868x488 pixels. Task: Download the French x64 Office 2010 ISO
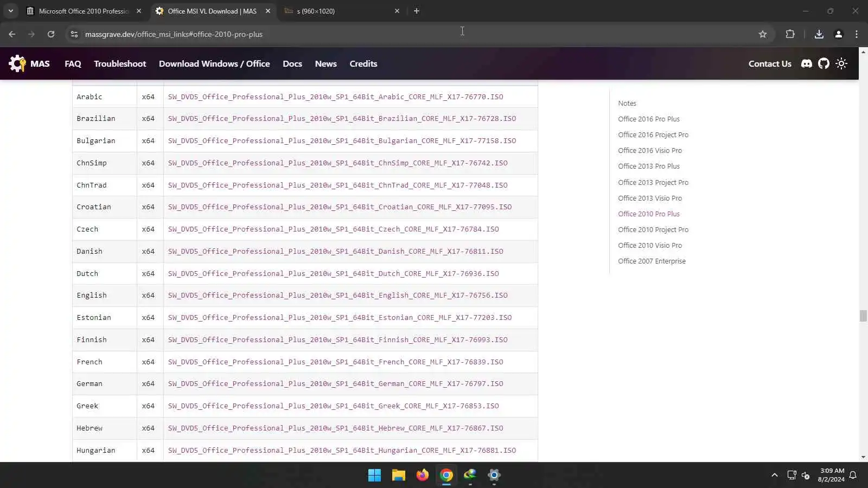[x=336, y=362]
